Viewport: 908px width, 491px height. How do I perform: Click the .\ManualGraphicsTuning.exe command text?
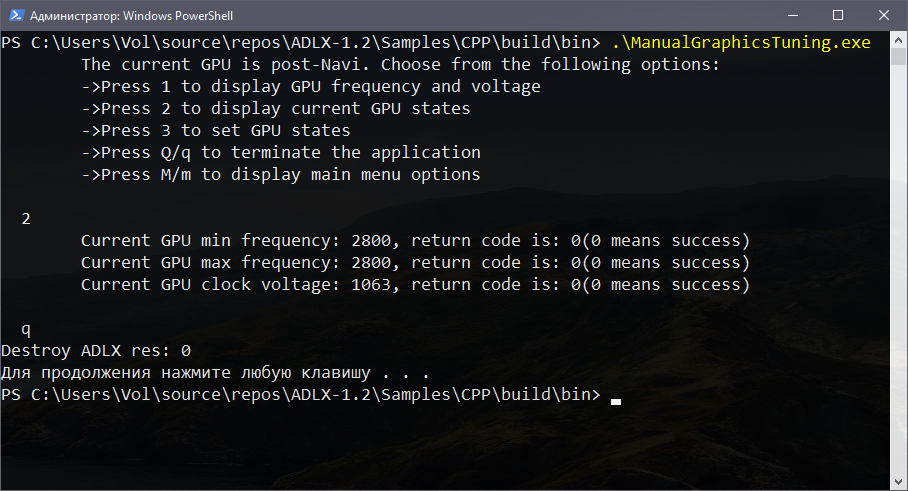[740, 43]
